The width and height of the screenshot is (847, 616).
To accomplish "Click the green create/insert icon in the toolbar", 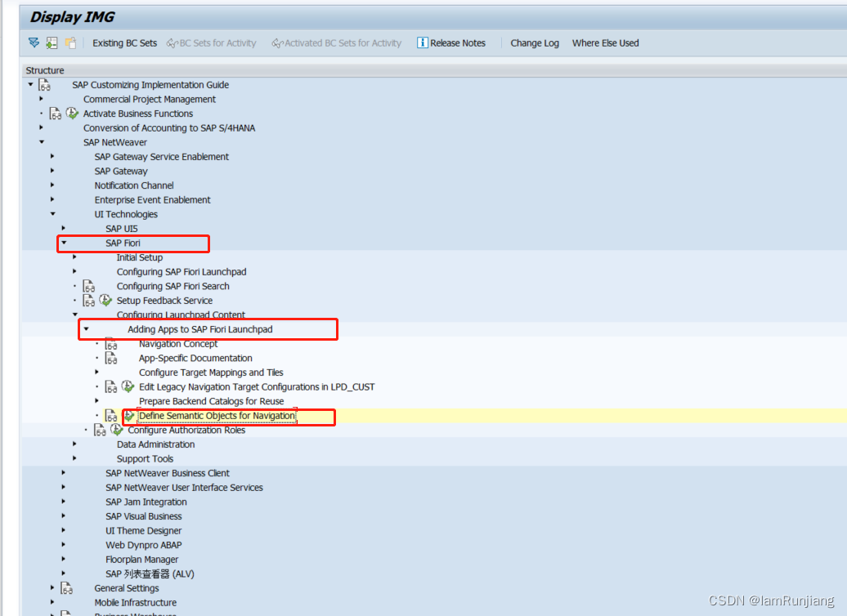I will click(52, 42).
